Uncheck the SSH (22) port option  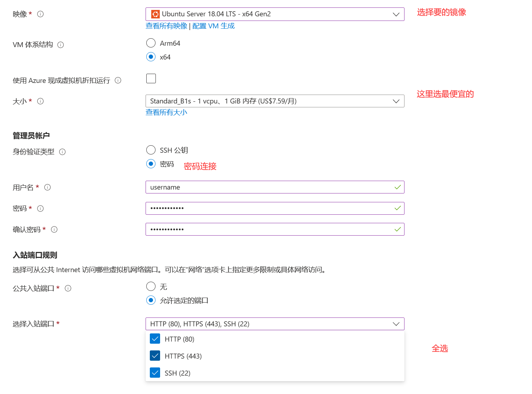155,373
